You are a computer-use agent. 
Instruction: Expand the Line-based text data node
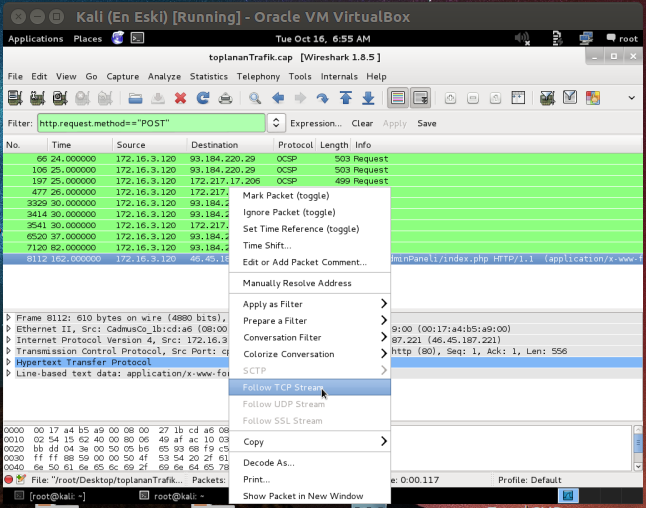(9, 373)
